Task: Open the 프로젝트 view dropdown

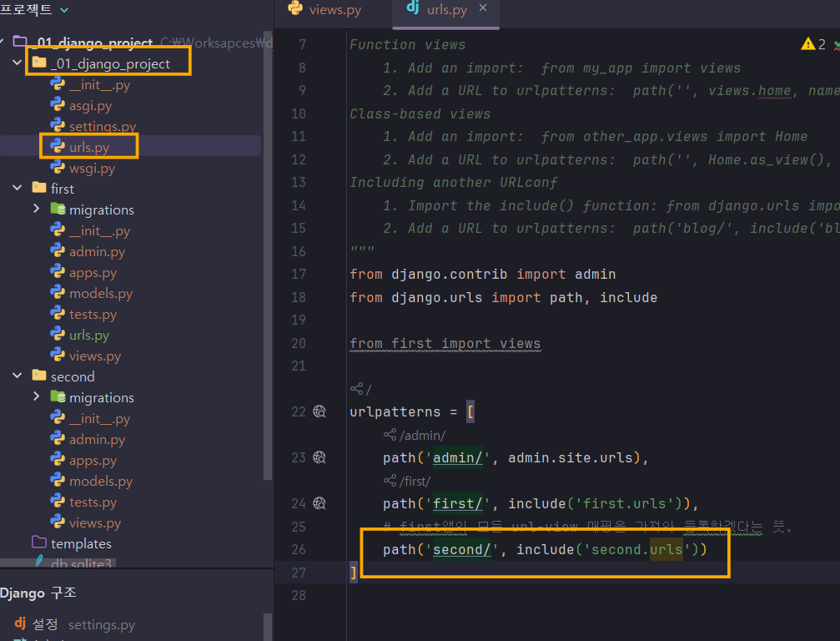Action: pyautogui.click(x=63, y=10)
